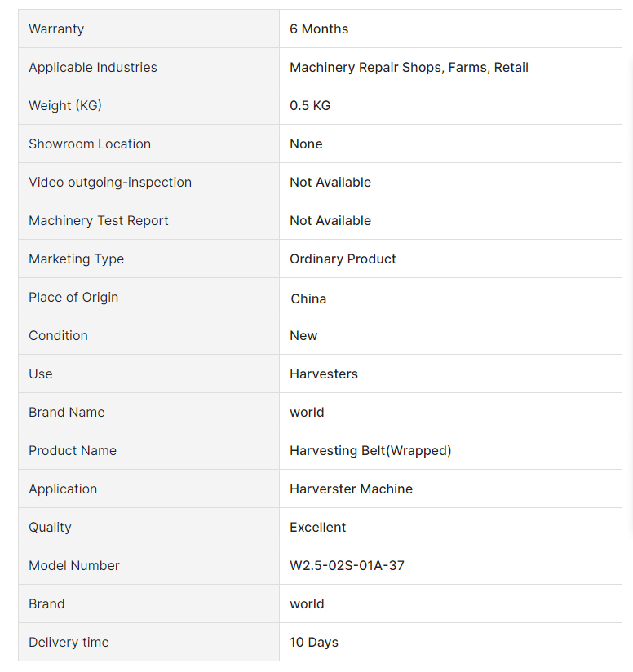Click the 6 Months value
The height and width of the screenshot is (672, 633).
[x=319, y=29]
